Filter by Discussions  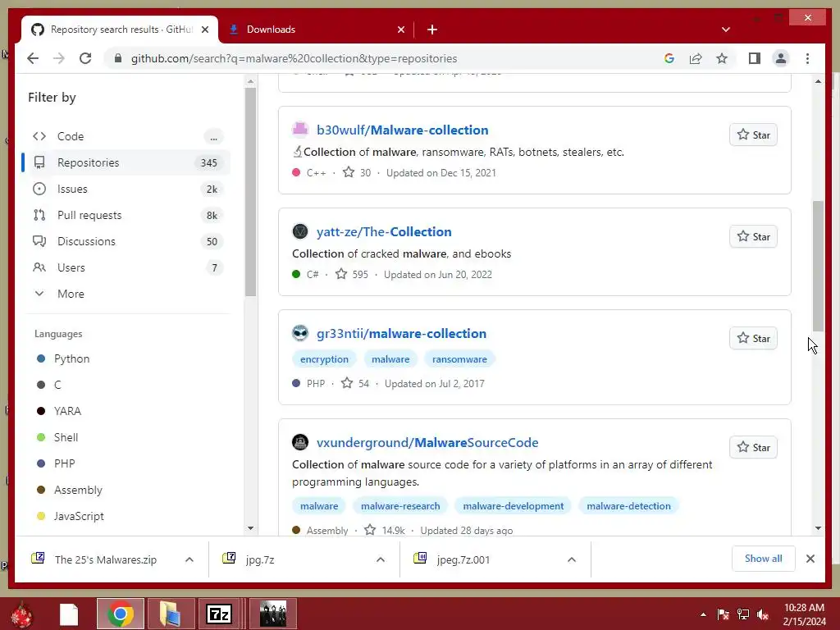point(127,241)
